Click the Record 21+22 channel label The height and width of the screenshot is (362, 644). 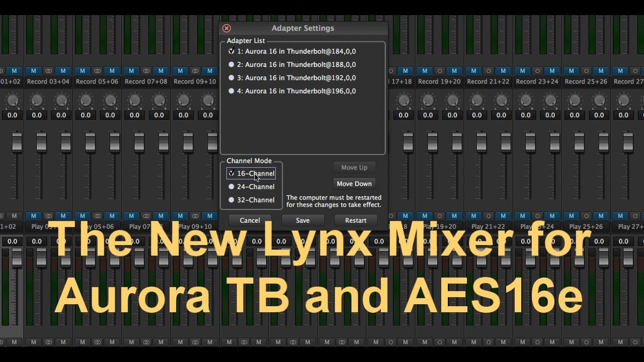488,81
